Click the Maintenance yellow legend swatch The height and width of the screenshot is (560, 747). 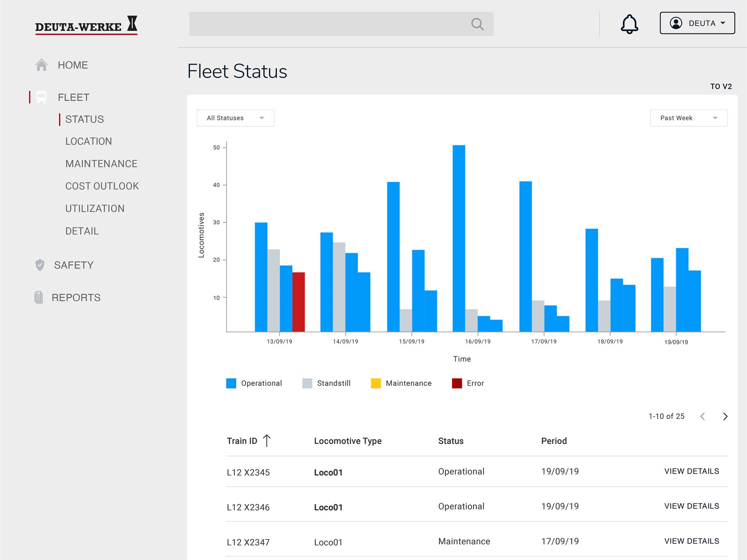pos(376,383)
